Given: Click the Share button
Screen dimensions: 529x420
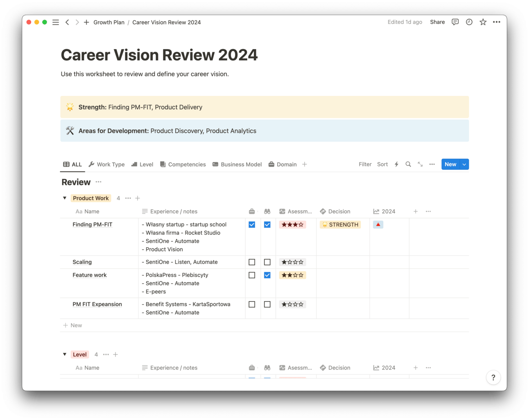Looking at the screenshot, I should (x=437, y=22).
